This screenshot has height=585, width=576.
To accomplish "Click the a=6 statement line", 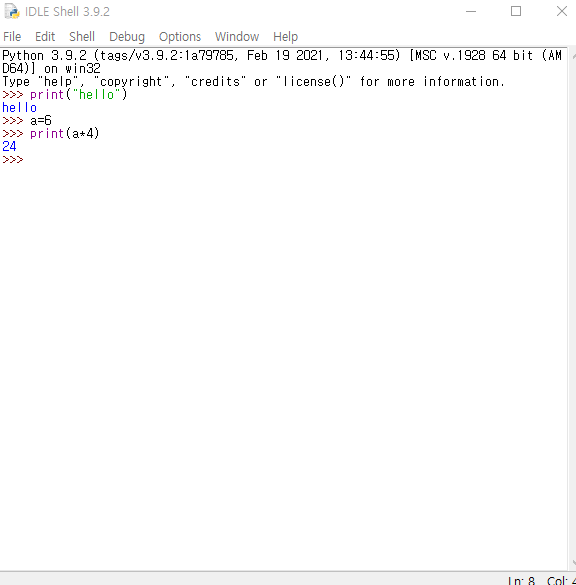I will coord(26,121).
